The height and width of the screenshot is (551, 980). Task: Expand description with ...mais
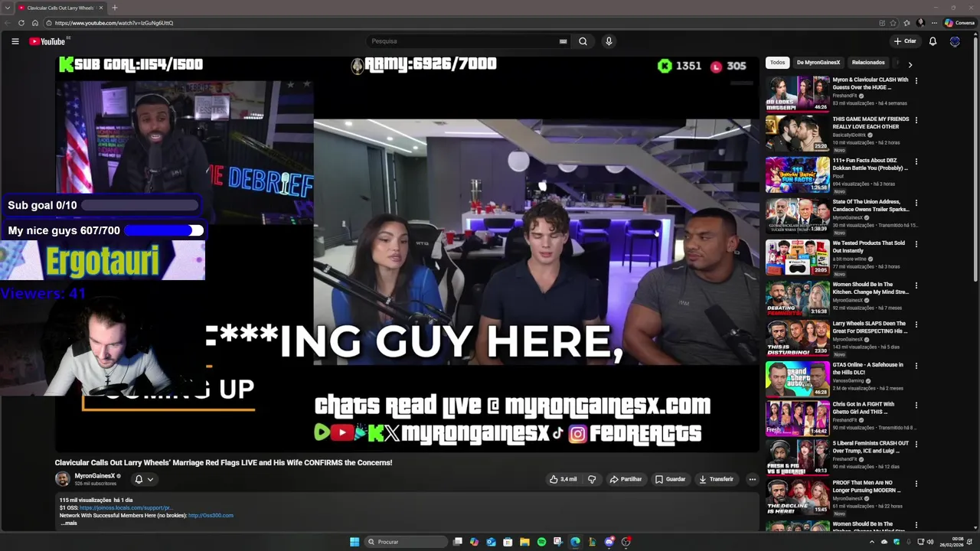(69, 523)
